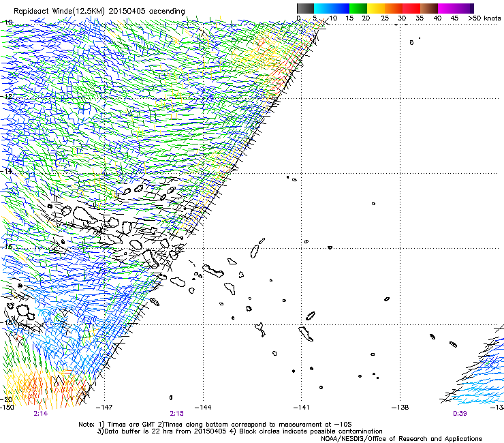504x443 pixels.
Task: Click the -138 longitude axis label
Action: (x=400, y=408)
